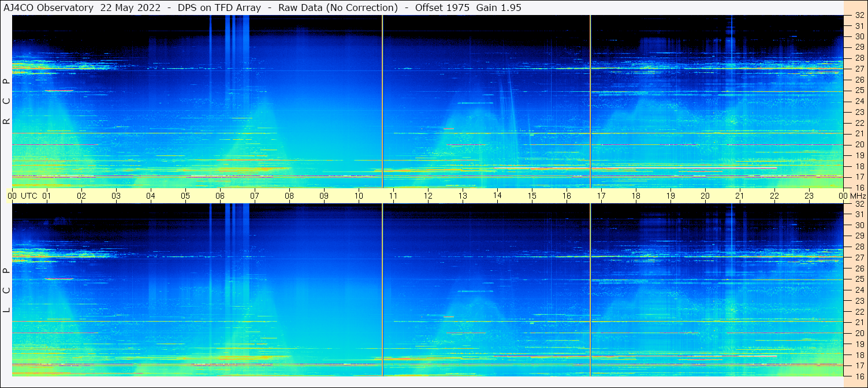Click hour label '03' on time axis

(116, 196)
